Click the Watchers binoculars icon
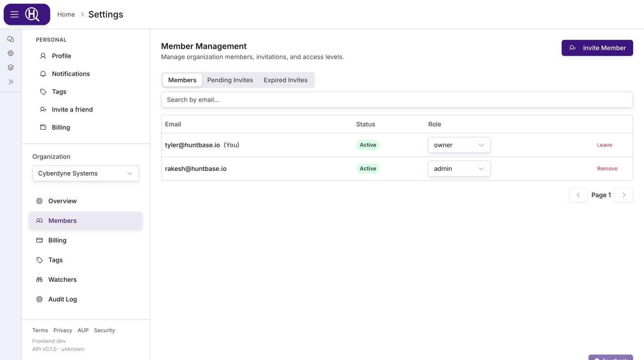 click(x=39, y=280)
